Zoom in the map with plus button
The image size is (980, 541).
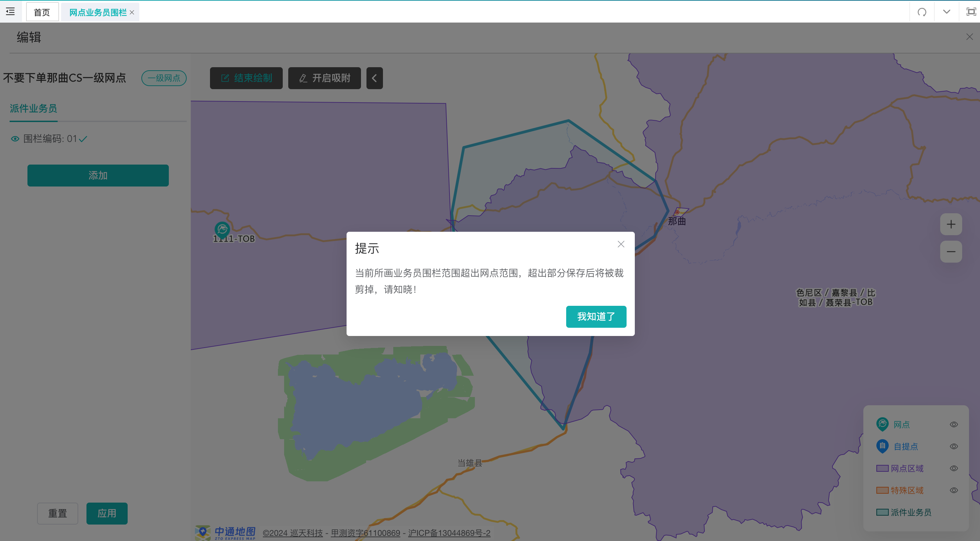tap(951, 224)
